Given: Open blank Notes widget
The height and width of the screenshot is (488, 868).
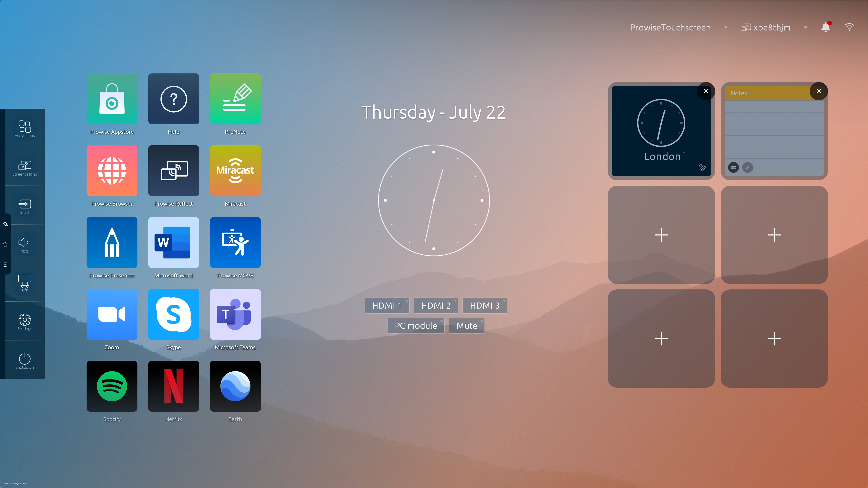Looking at the screenshot, I should pyautogui.click(x=774, y=131).
